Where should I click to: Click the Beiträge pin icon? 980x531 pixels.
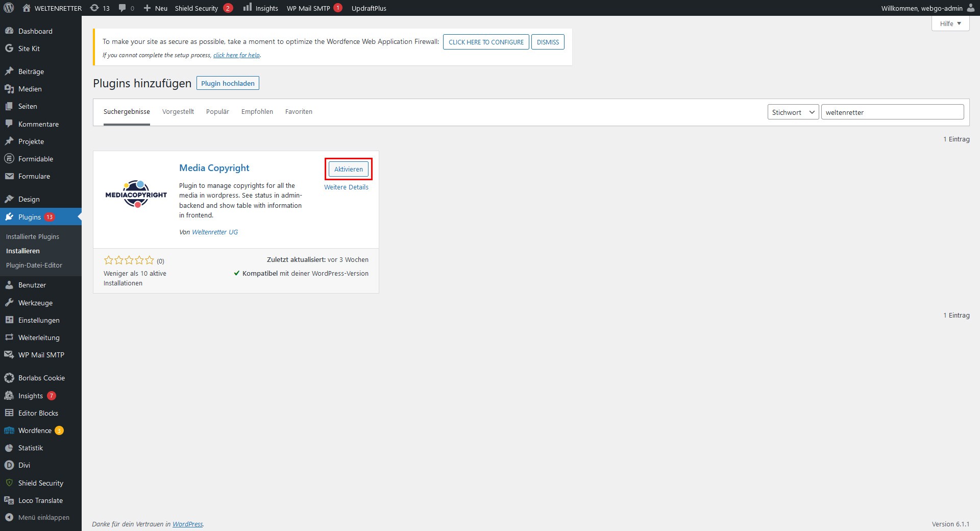9,71
